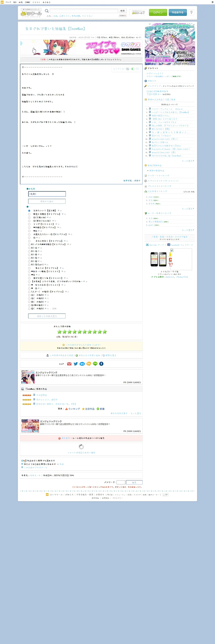215x644 pixels.
Task: Open COMMU in the top navigation
Action: 27,2
